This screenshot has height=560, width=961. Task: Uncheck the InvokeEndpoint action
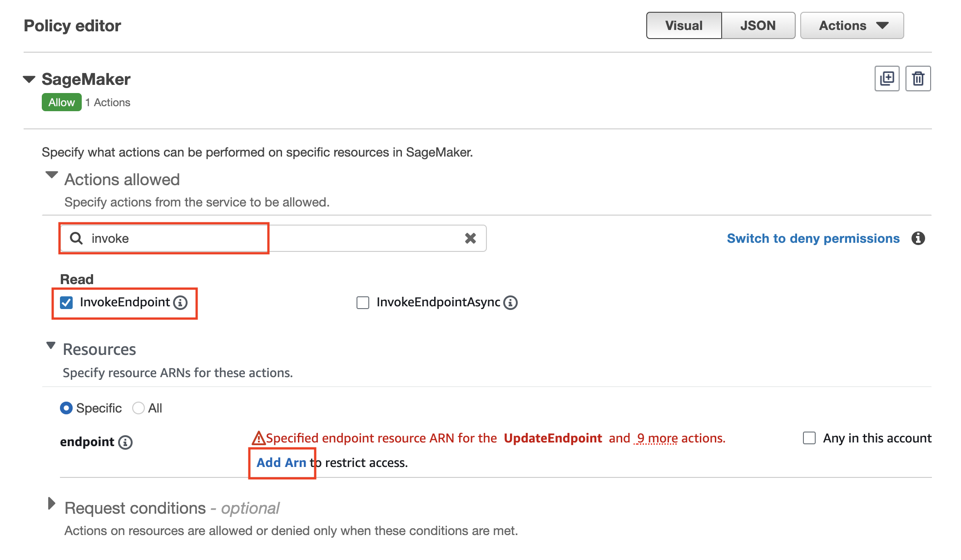pos(67,303)
